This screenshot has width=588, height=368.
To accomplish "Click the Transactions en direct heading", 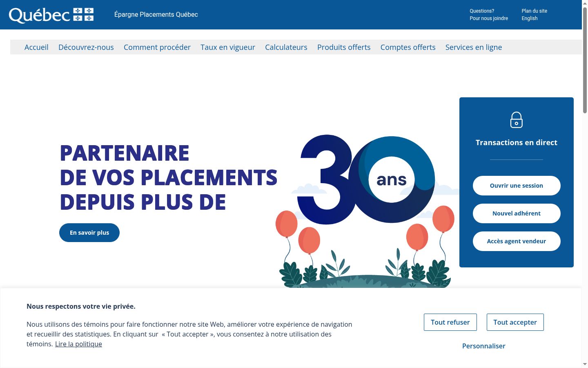I will click(x=517, y=143).
